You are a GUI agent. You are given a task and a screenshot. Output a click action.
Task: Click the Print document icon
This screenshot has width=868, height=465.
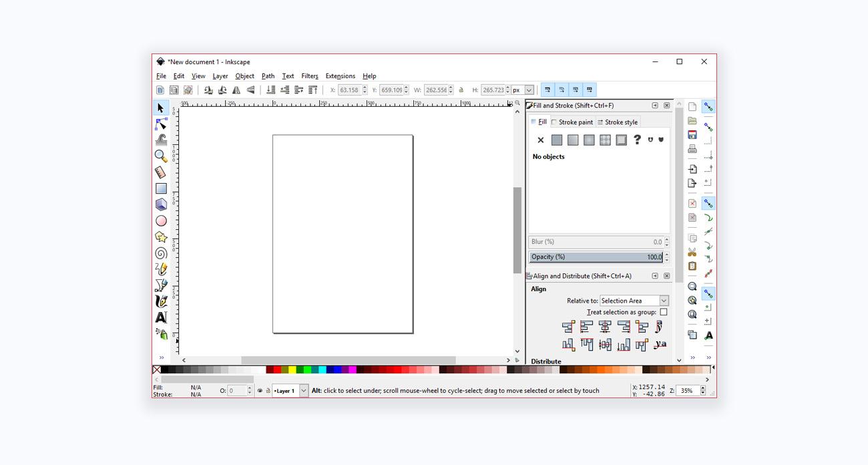point(692,149)
